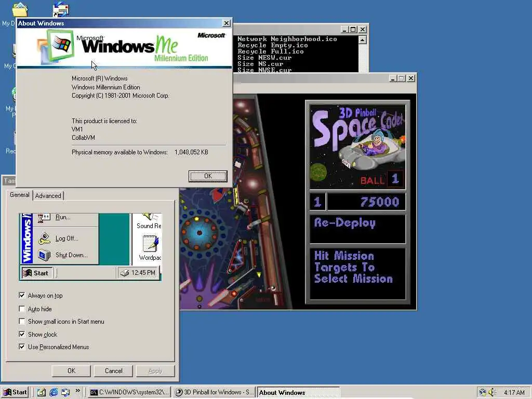The height and width of the screenshot is (399, 532).
Task: Open the Outlook Express quick launch icon
Action: [65, 393]
